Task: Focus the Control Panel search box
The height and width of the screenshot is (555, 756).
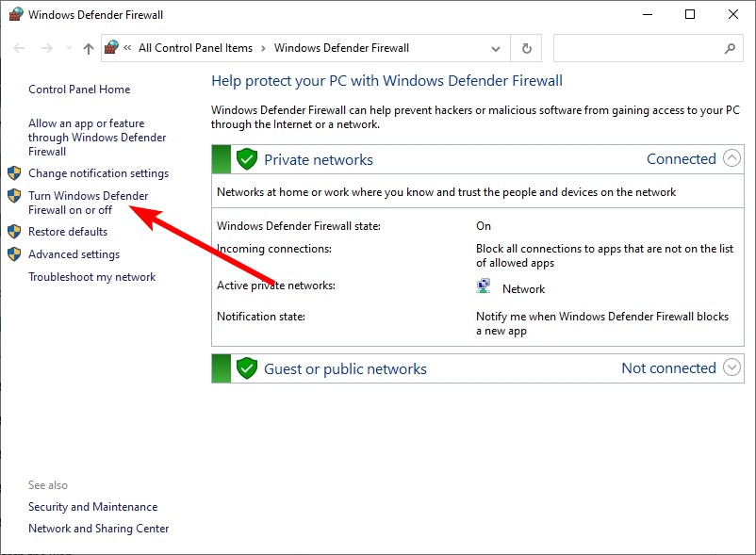Action: [648, 48]
